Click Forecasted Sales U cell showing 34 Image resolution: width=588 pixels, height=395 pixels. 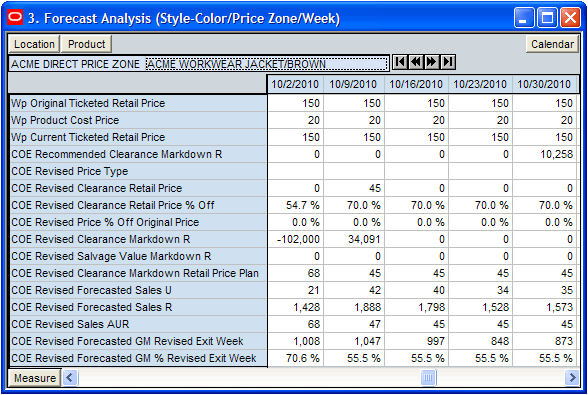tap(480, 290)
